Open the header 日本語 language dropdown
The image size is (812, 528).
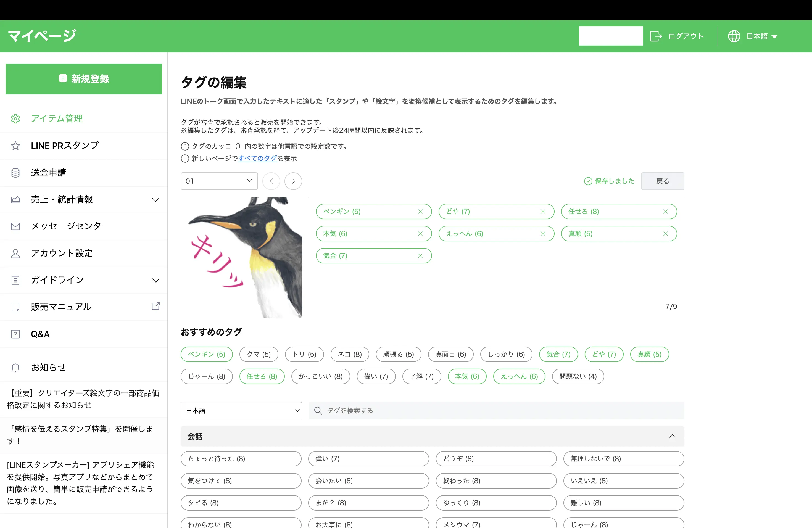(x=762, y=36)
